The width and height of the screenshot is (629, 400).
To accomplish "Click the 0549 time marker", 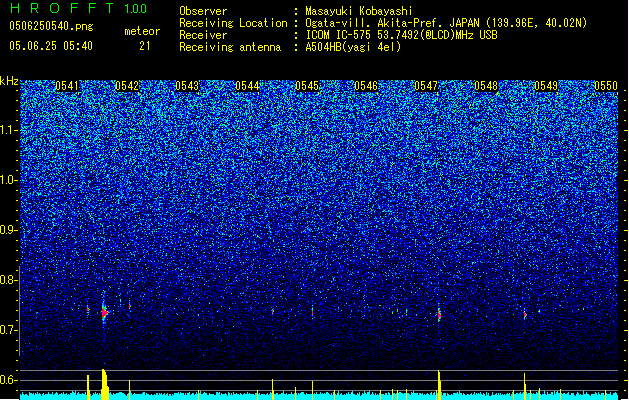I will tap(546, 86).
